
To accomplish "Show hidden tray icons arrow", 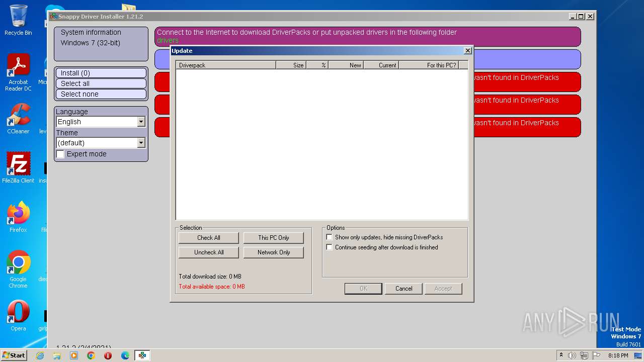I will pyautogui.click(x=561, y=355).
